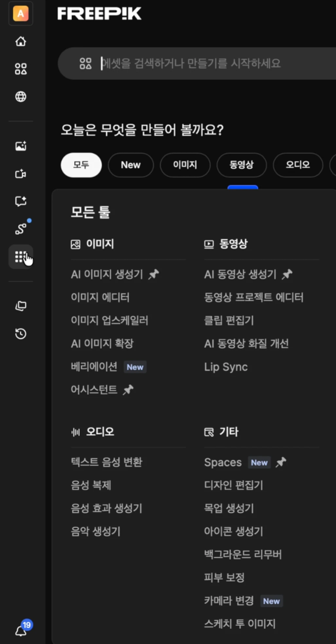Toggle the pin next to AI 동영상 생성기
The width and height of the screenshot is (336, 644).
287,274
